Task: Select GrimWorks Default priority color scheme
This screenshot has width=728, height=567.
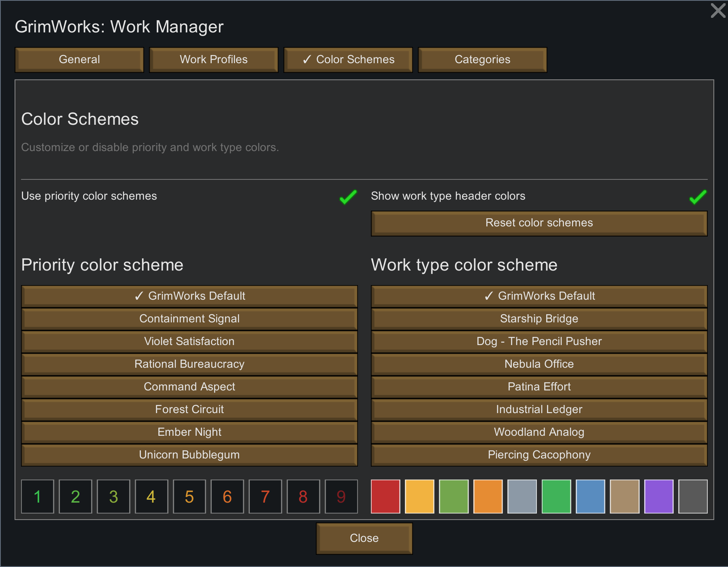Action: coord(189,296)
